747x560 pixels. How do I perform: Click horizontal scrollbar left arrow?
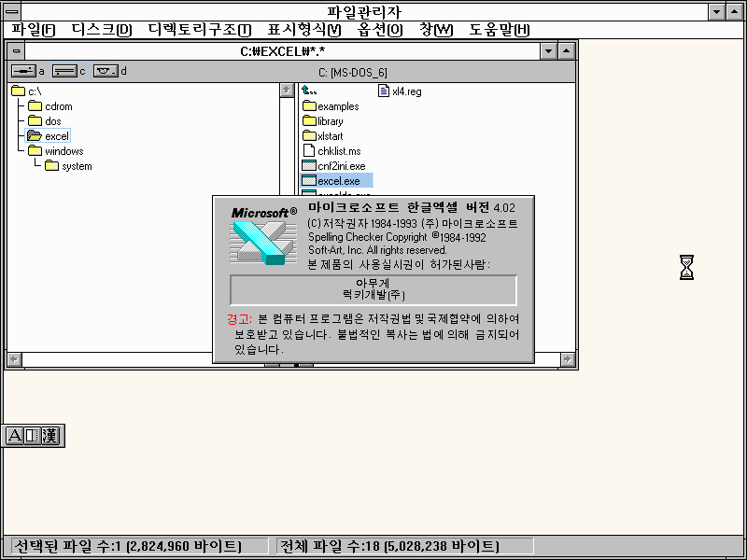15,359
